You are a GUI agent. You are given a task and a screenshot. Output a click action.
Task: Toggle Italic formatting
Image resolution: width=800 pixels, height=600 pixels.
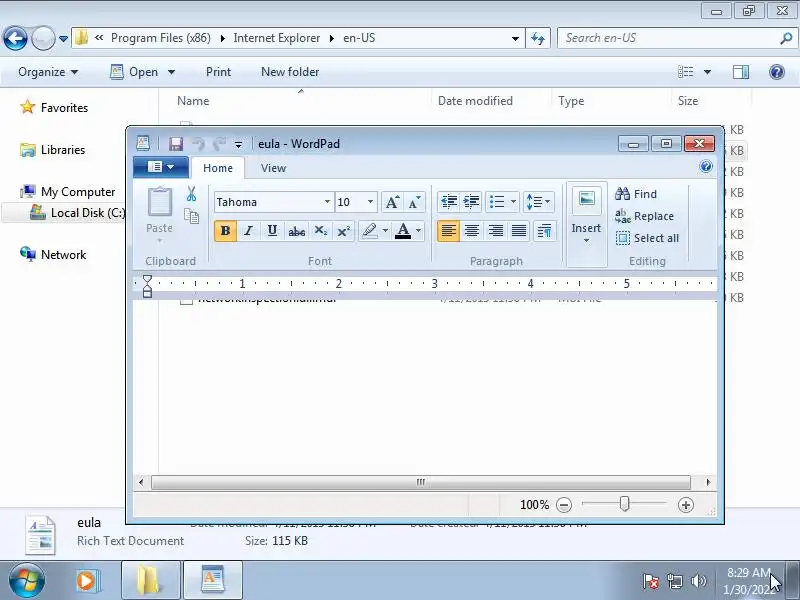[248, 231]
